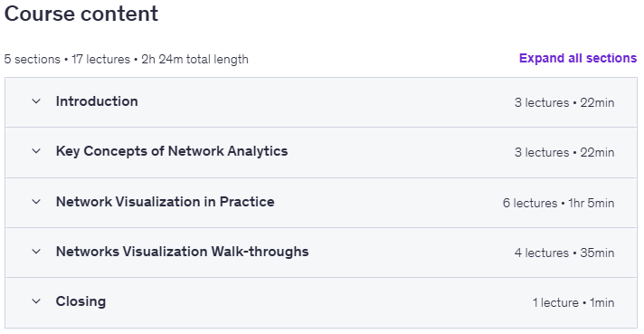This screenshot has height=334, width=644.
Task: Click the 2h 24m total length text
Action: (x=194, y=60)
